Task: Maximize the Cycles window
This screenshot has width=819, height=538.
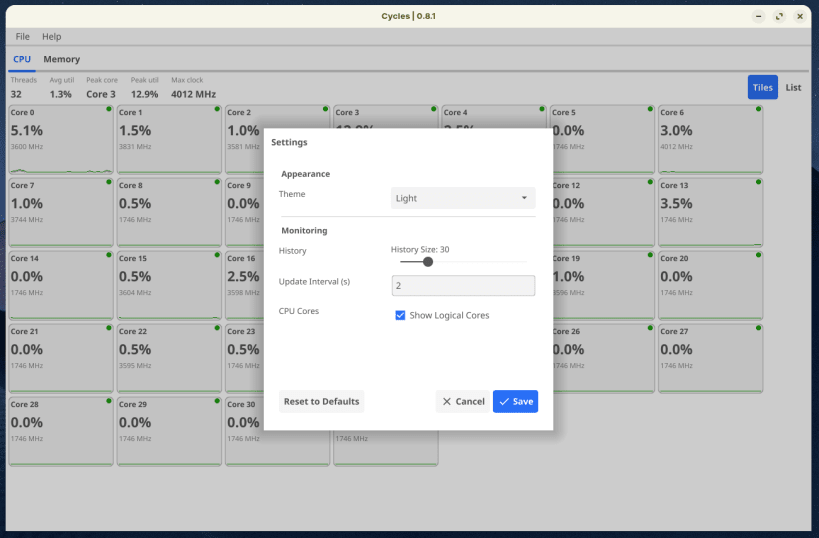Action: click(779, 16)
